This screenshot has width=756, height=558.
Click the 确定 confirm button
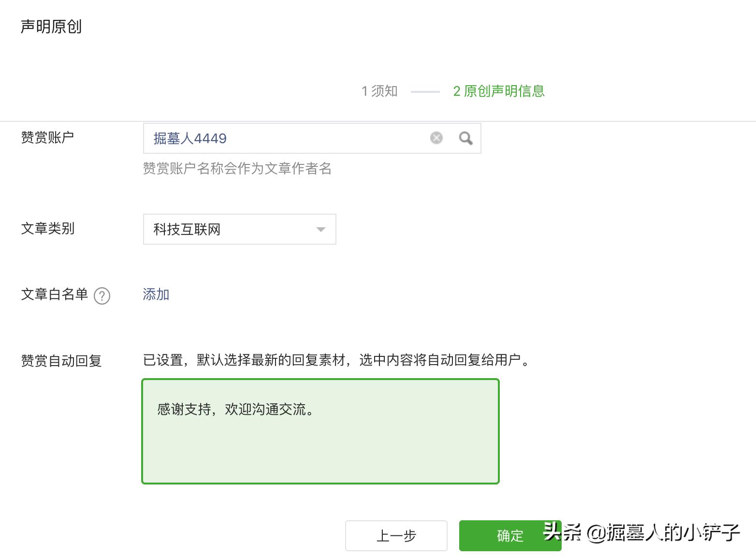pos(509,536)
